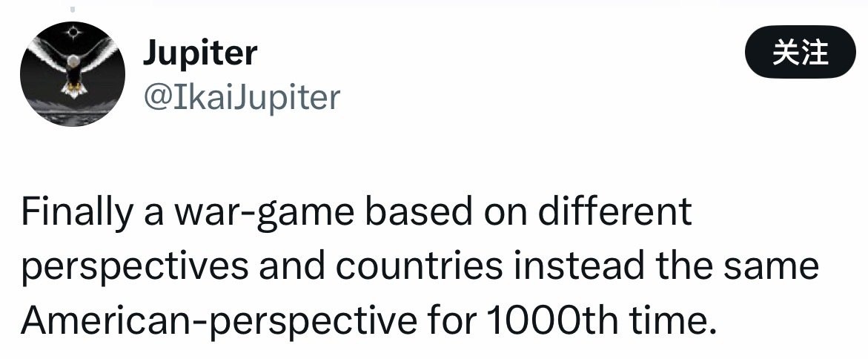Screen dimensions: 868x359
Task: Click the display name "Jupiter"
Action: [x=199, y=53]
